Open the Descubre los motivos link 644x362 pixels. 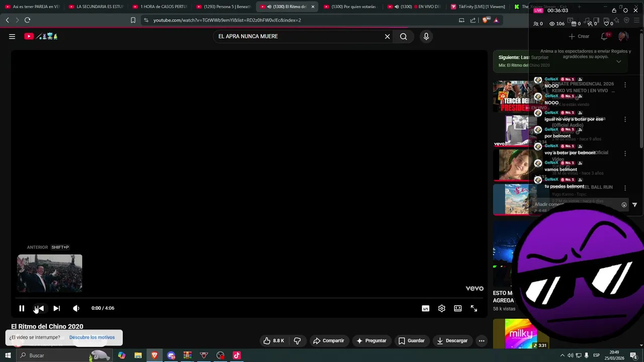click(x=92, y=337)
